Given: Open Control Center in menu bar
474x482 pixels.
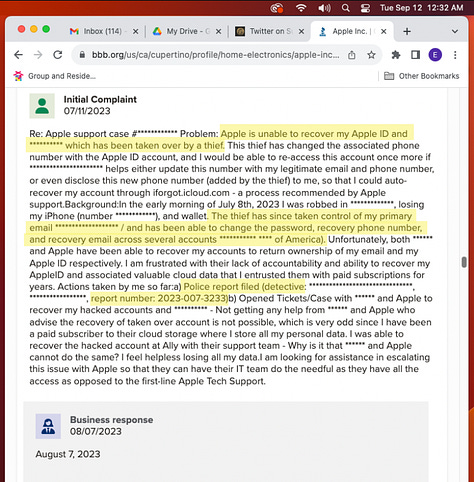Looking at the screenshot, I should point(365,8).
